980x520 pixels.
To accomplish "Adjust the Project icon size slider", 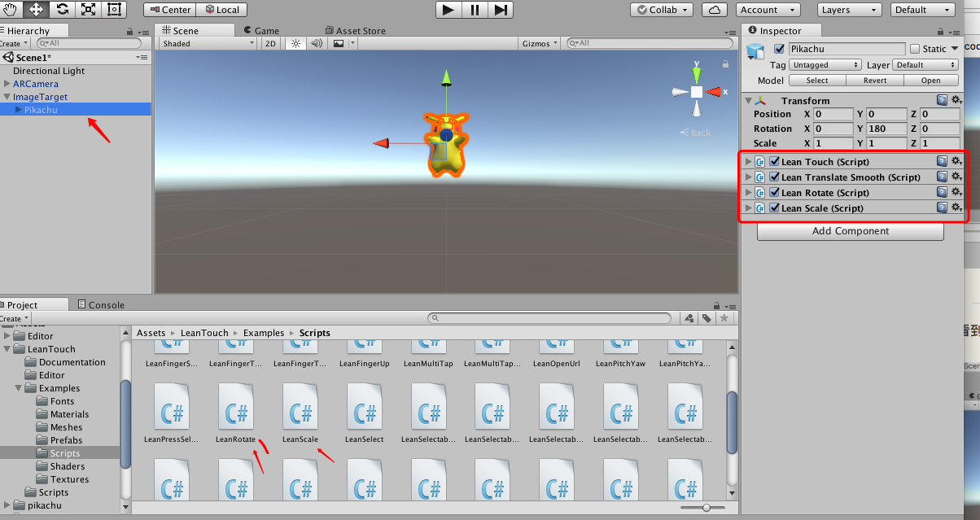I will [706, 507].
